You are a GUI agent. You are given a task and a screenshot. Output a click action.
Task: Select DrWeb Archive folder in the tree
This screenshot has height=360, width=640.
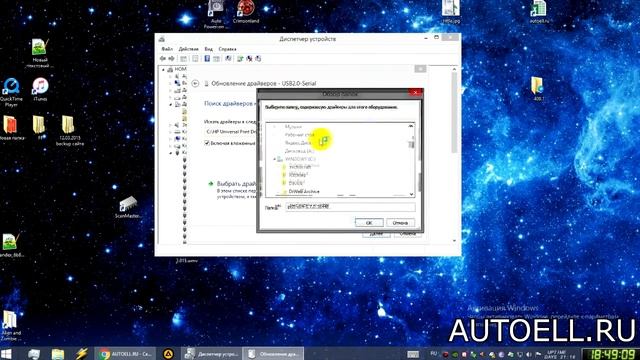(x=304, y=191)
